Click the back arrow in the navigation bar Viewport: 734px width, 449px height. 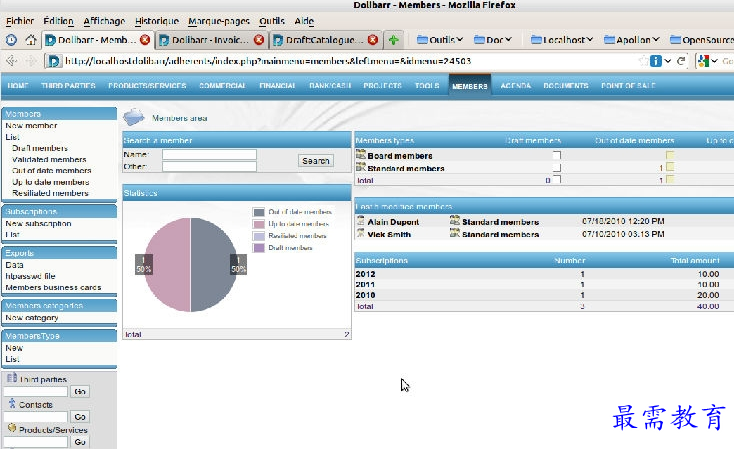point(12,60)
